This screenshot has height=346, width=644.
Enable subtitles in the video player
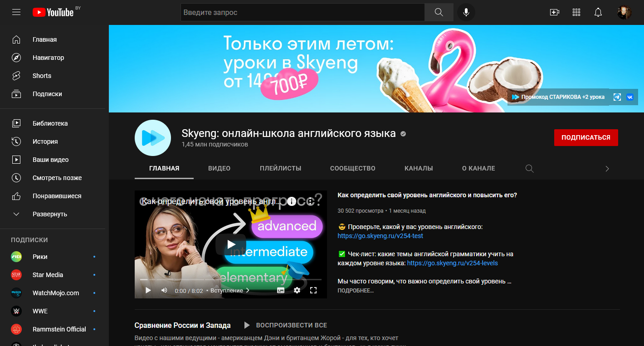coord(280,290)
